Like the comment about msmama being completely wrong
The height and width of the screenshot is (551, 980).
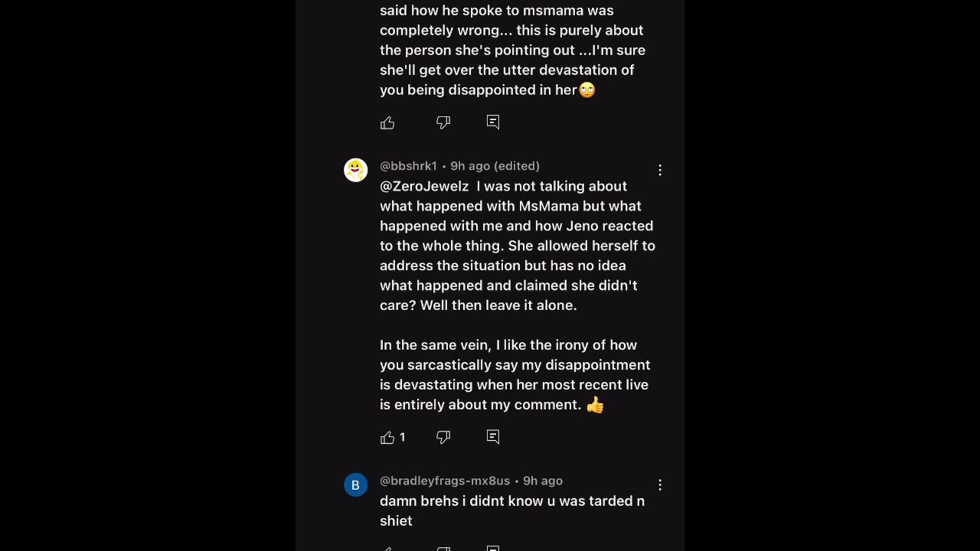click(x=387, y=122)
